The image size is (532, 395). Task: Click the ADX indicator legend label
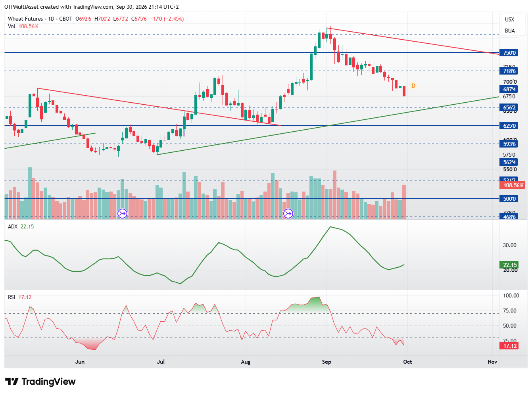(x=13, y=226)
